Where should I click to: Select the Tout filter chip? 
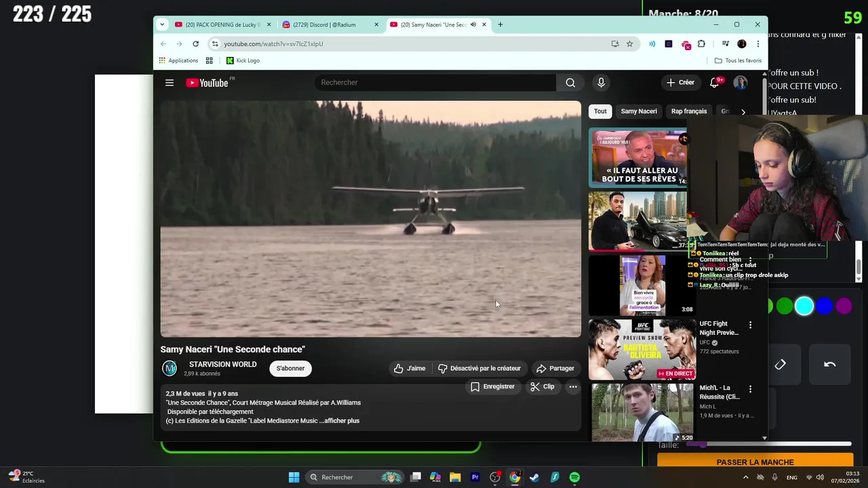click(600, 111)
